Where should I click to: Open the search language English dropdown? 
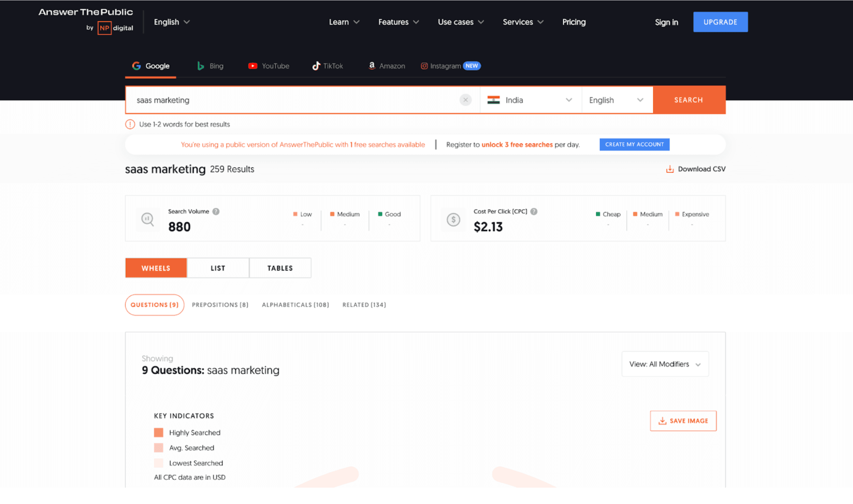pyautogui.click(x=617, y=100)
